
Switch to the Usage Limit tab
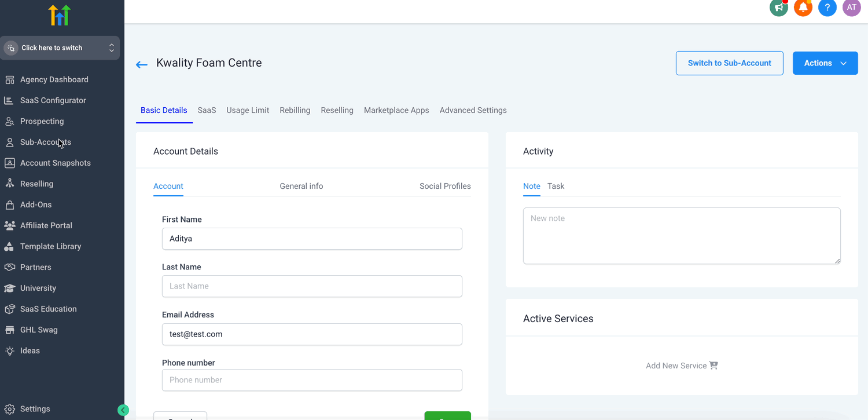pos(248,110)
